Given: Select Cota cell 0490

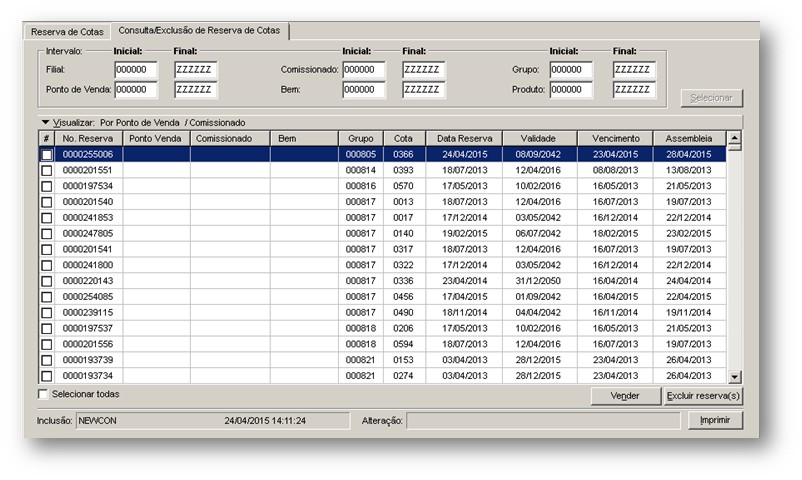Looking at the screenshot, I should pyautogui.click(x=404, y=313).
